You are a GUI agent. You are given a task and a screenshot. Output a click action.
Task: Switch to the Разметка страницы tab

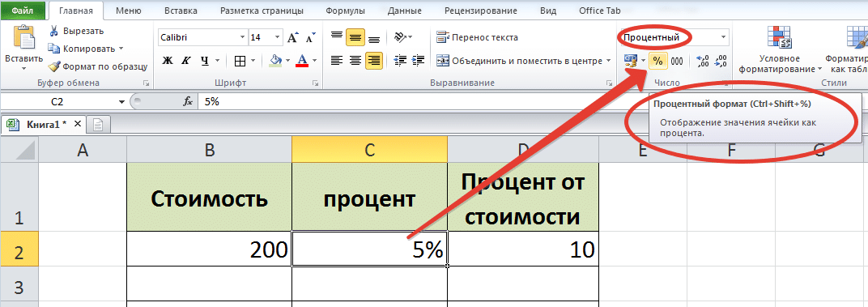262,11
